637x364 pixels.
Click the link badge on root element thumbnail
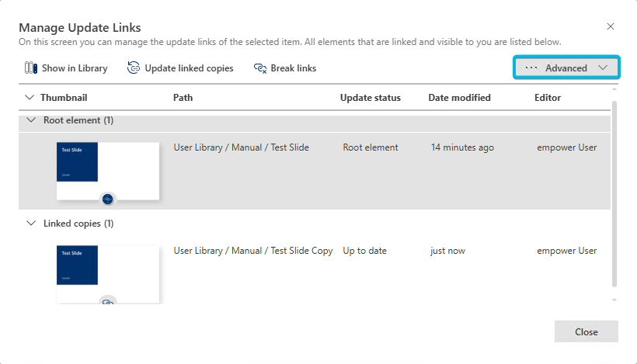108,199
